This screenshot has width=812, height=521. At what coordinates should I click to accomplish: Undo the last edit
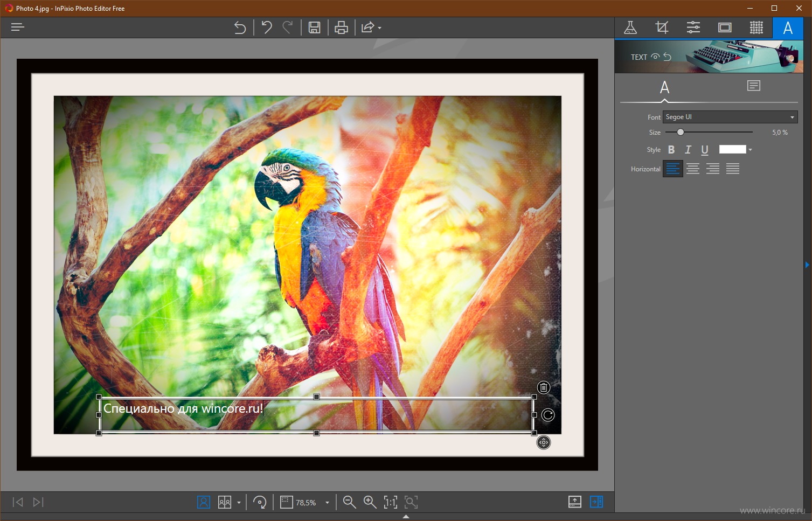pos(267,27)
